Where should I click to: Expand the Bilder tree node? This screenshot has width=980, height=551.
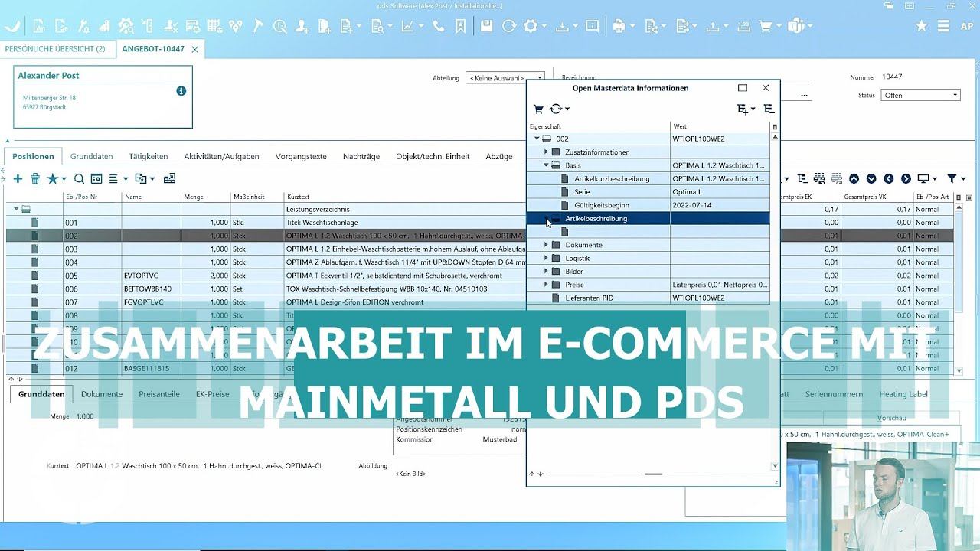pos(546,271)
